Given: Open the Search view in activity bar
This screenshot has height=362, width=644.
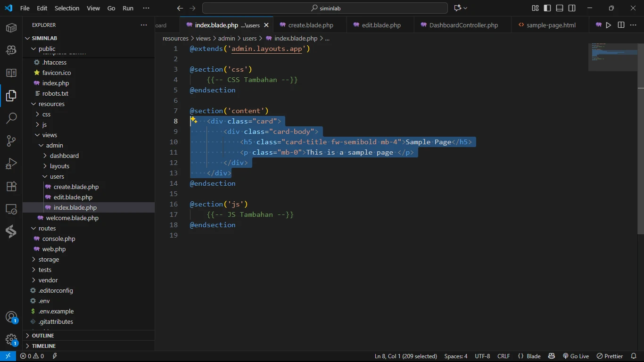Looking at the screenshot, I should [x=11, y=118].
